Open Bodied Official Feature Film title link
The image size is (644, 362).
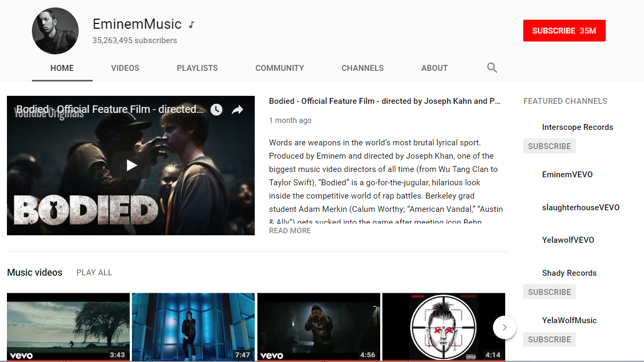tap(384, 101)
